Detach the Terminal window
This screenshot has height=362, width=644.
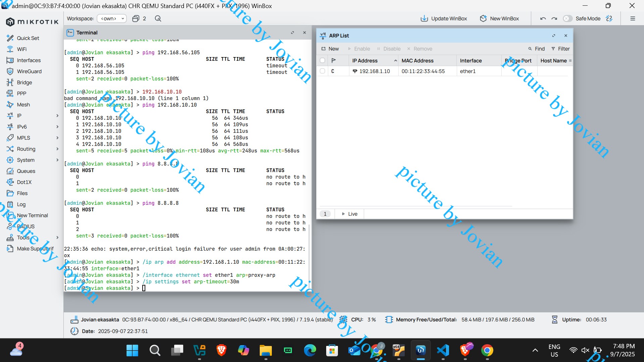292,33
